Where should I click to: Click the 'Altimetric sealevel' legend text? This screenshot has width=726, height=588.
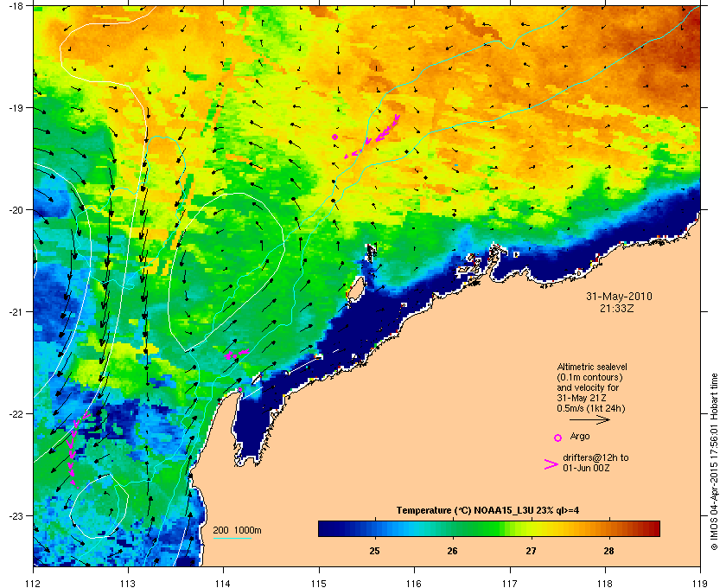coord(592,367)
